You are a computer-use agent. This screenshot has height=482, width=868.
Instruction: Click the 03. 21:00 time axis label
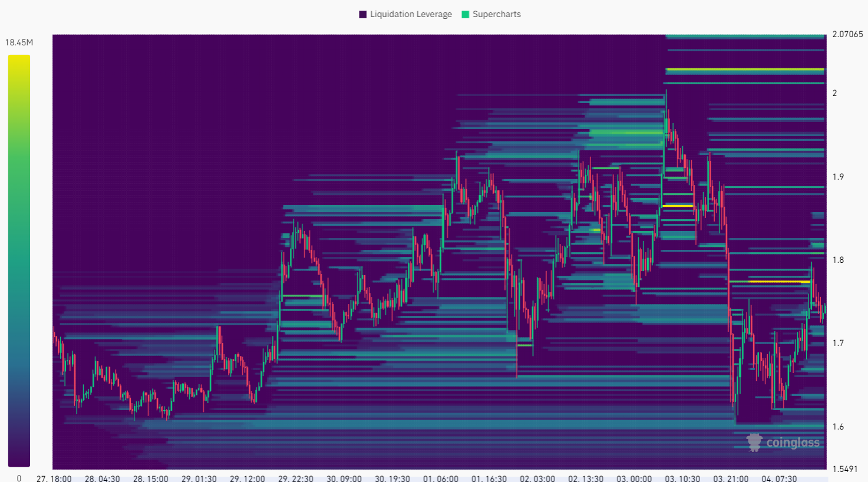[x=731, y=478]
